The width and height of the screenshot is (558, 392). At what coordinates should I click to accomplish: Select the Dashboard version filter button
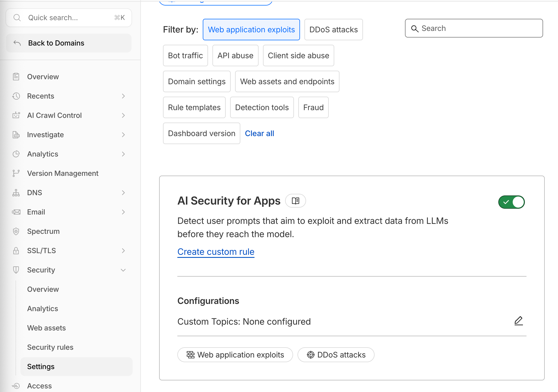202,133
